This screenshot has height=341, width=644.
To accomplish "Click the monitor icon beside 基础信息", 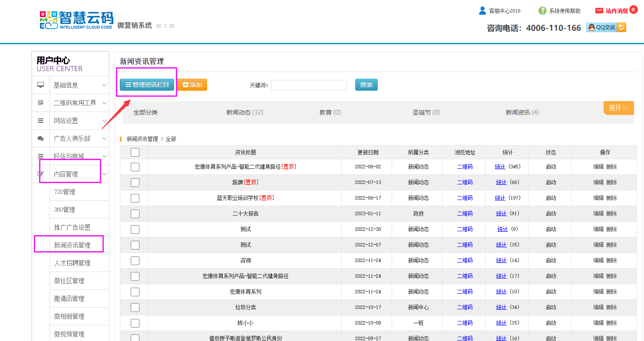I will (40, 85).
